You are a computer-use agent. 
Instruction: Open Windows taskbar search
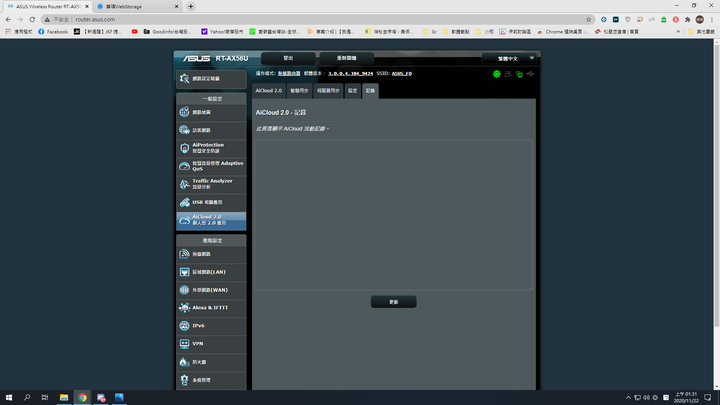(x=27, y=397)
